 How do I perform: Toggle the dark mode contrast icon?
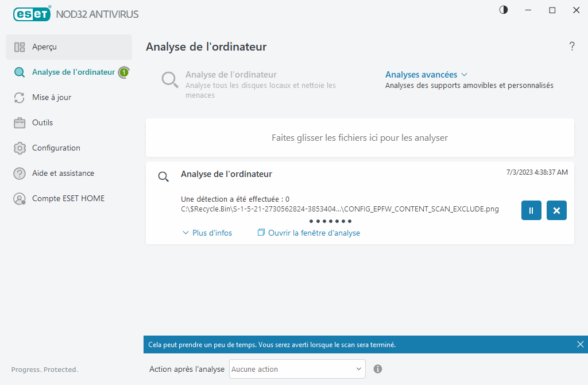coord(503,10)
